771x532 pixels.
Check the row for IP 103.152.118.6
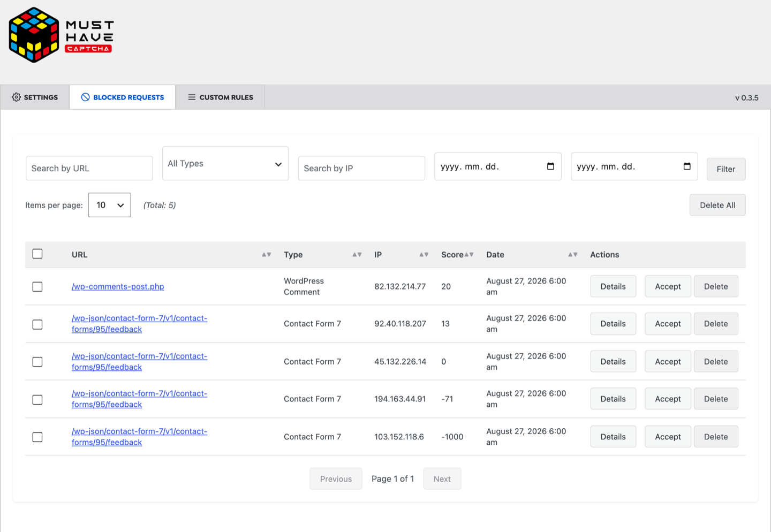click(37, 437)
